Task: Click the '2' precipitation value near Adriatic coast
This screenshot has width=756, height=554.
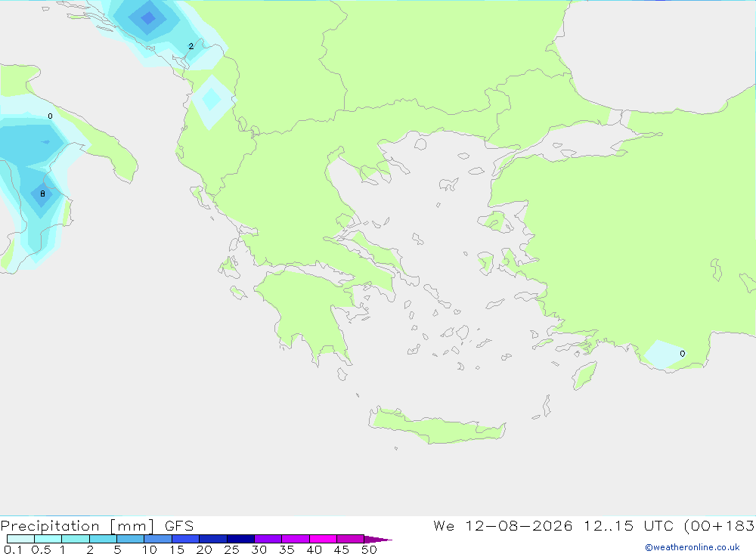Action: click(x=191, y=46)
